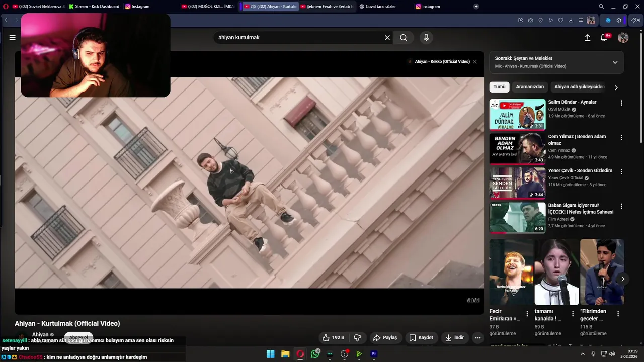Open the YouTube create/upload icon

tap(588, 38)
